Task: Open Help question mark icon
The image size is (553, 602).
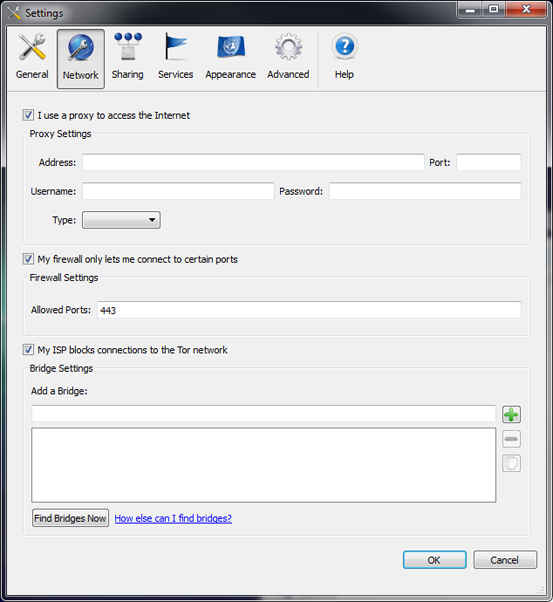Action: click(x=344, y=46)
